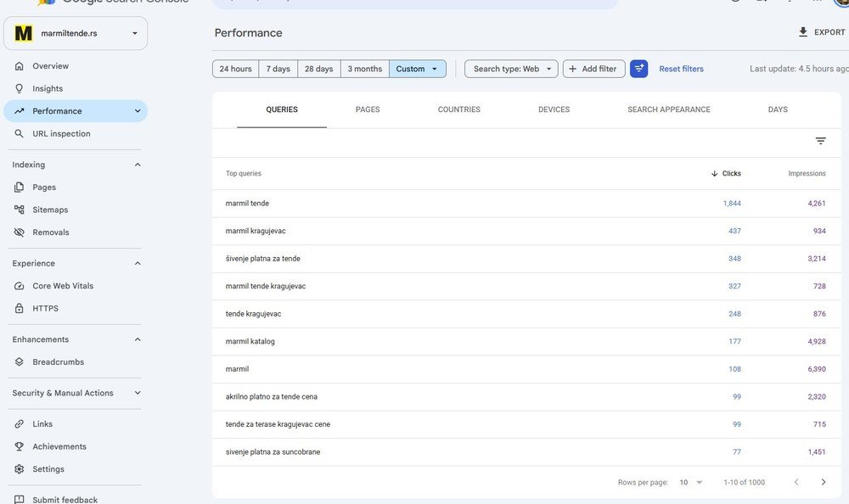849x504 pixels.
Task: Switch to the QUERIES tab
Action: pyautogui.click(x=282, y=109)
